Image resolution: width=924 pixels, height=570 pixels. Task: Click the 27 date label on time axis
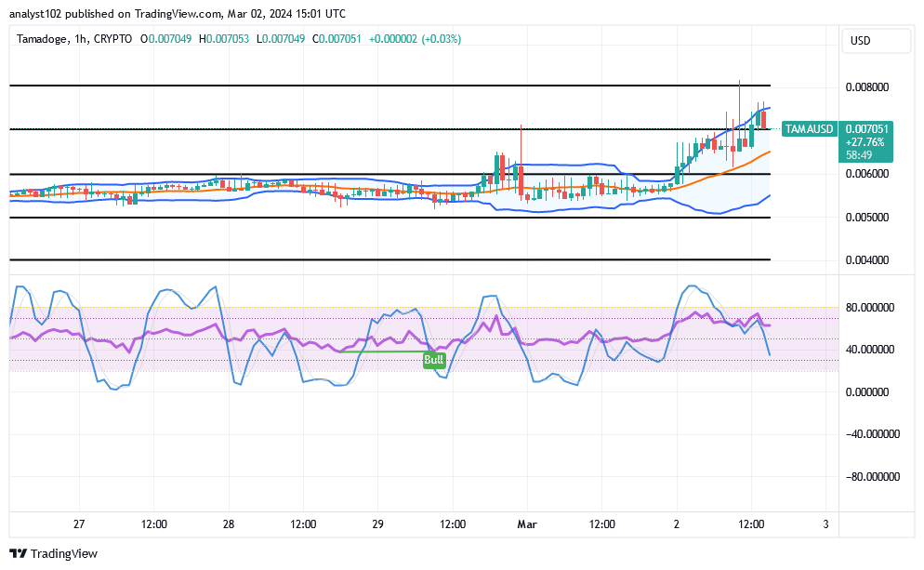[x=79, y=524]
